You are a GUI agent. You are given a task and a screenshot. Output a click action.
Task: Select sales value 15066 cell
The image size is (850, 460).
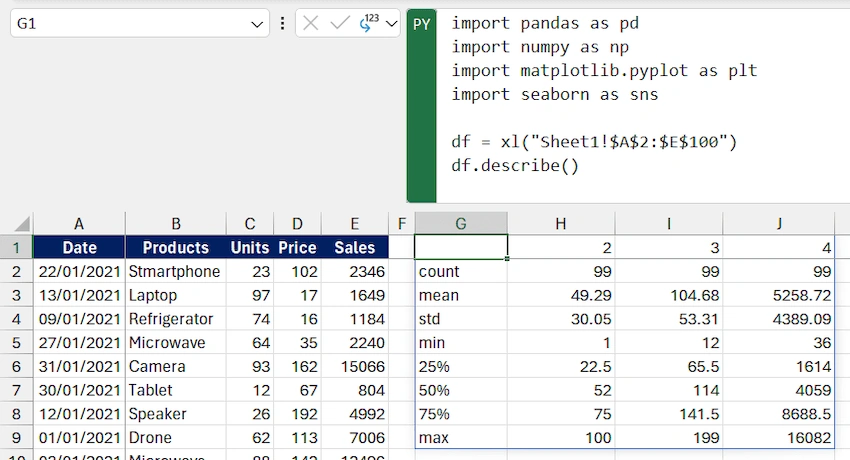pyautogui.click(x=355, y=366)
